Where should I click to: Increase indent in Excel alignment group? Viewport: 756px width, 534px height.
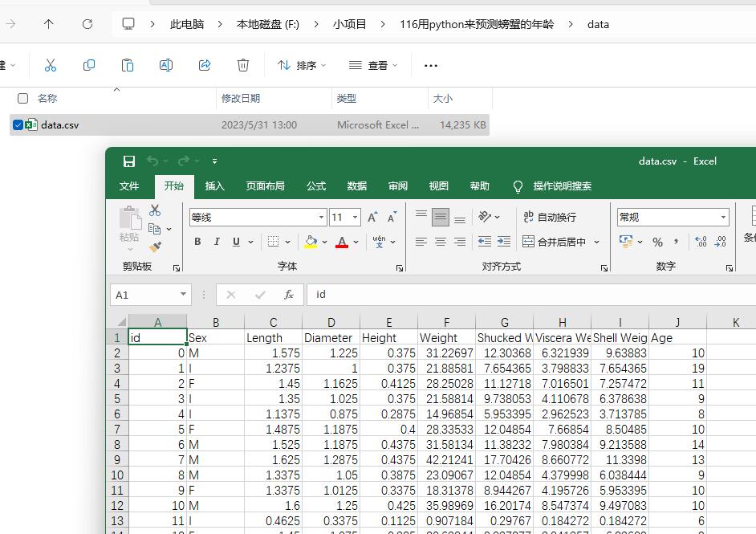[x=504, y=242]
